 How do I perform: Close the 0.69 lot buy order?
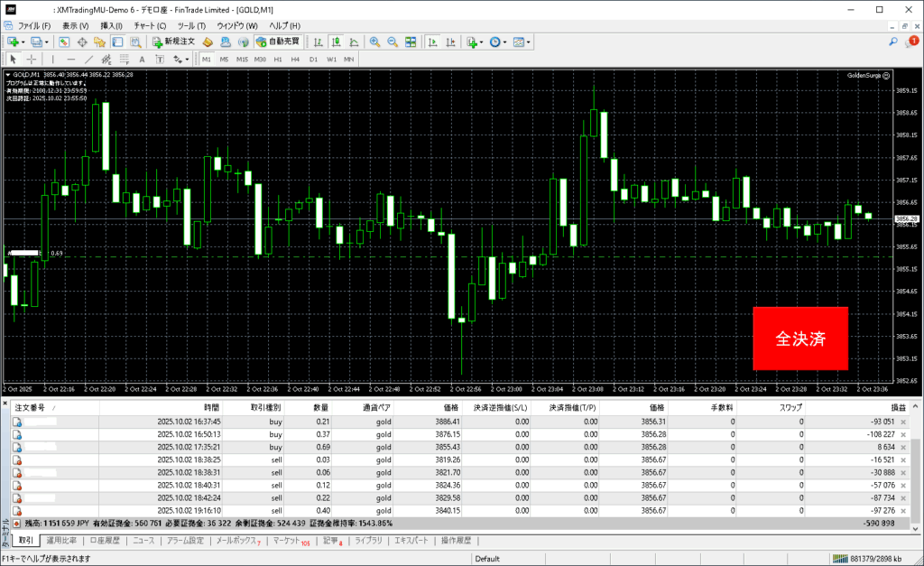[903, 447]
